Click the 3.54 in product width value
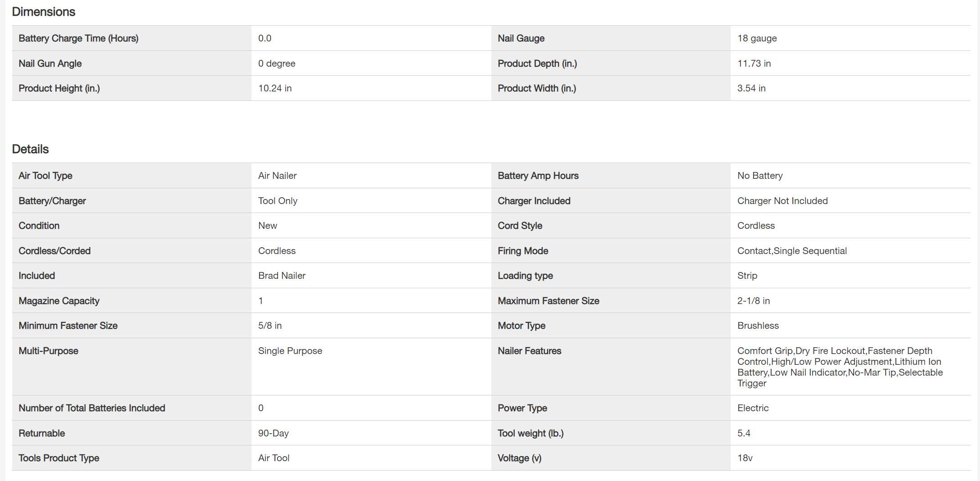The width and height of the screenshot is (980, 481). coord(751,88)
